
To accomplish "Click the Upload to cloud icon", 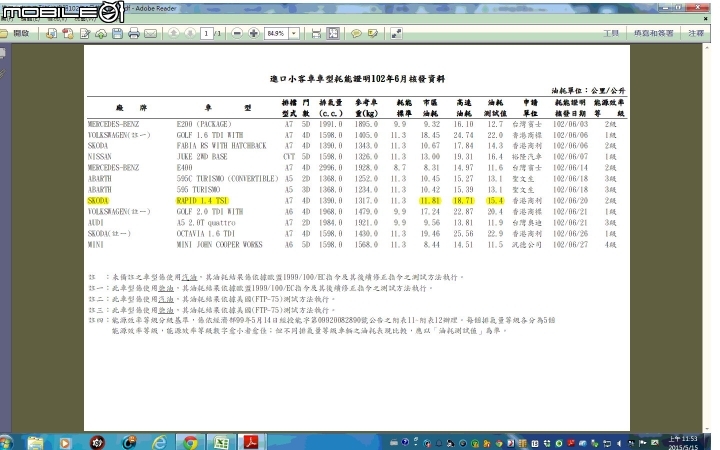I will point(101,33).
